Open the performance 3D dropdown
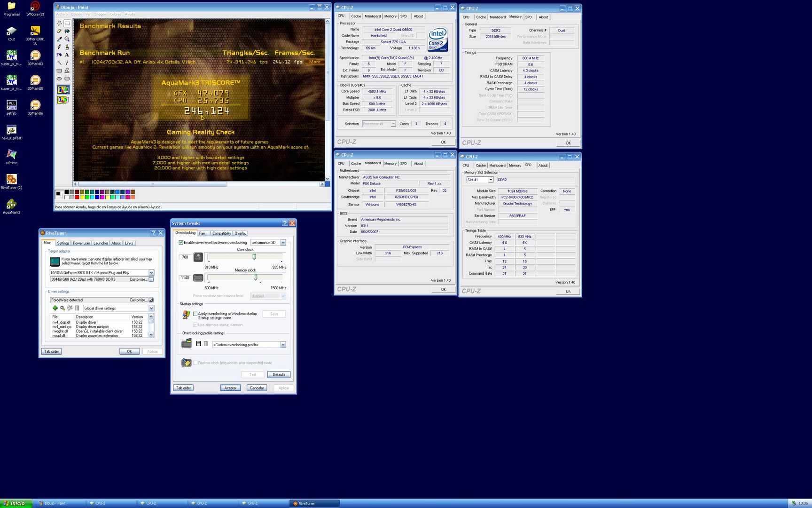 (x=283, y=243)
